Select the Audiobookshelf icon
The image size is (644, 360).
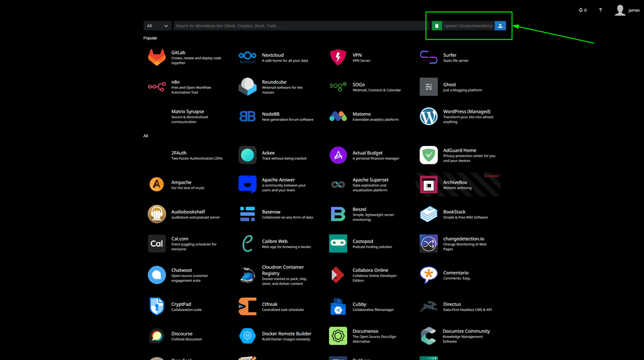click(157, 214)
